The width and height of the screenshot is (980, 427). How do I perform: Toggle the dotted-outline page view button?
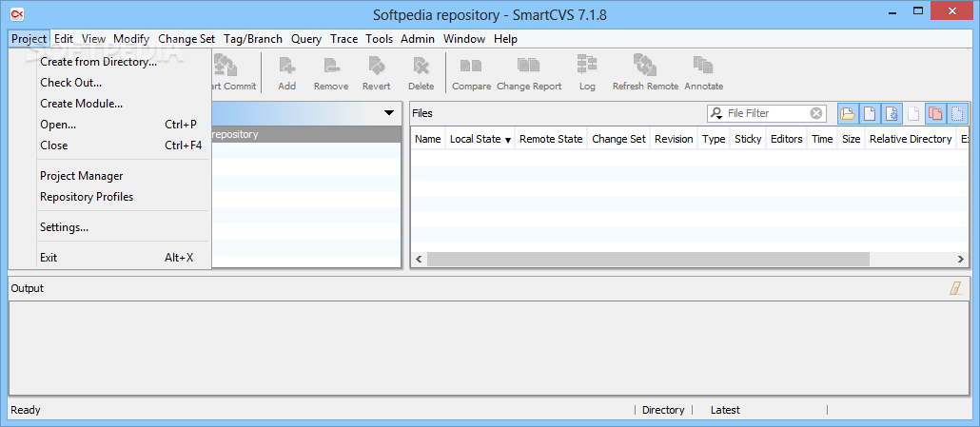click(957, 113)
